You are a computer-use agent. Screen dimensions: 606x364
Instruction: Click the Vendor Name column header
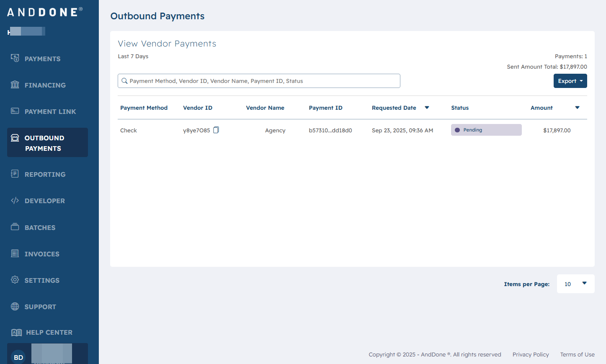(x=265, y=108)
